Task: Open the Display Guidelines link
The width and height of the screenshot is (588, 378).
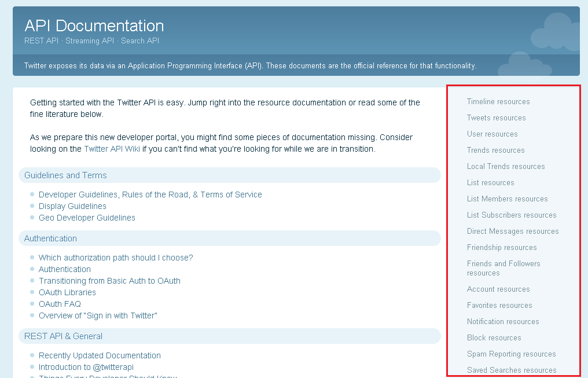Action: pyautogui.click(x=72, y=206)
